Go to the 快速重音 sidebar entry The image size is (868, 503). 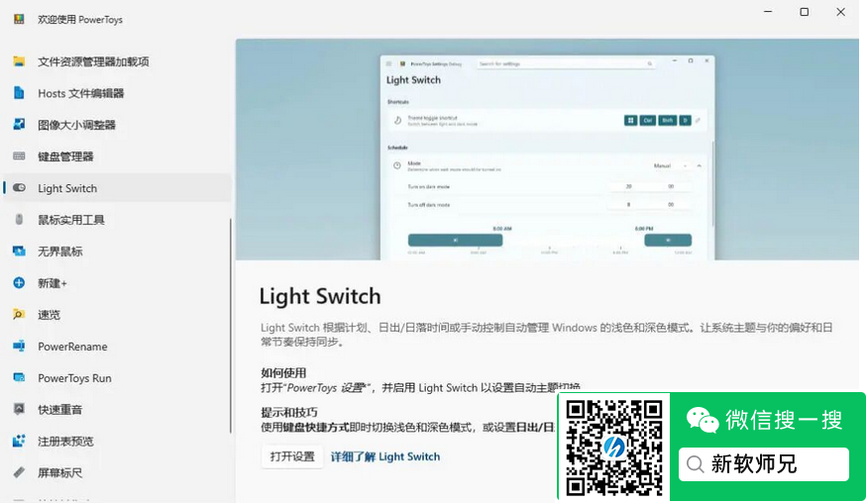click(59, 410)
